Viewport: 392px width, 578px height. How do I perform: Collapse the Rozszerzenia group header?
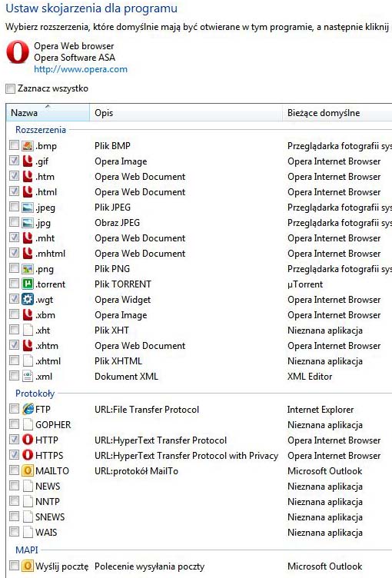coord(41,130)
